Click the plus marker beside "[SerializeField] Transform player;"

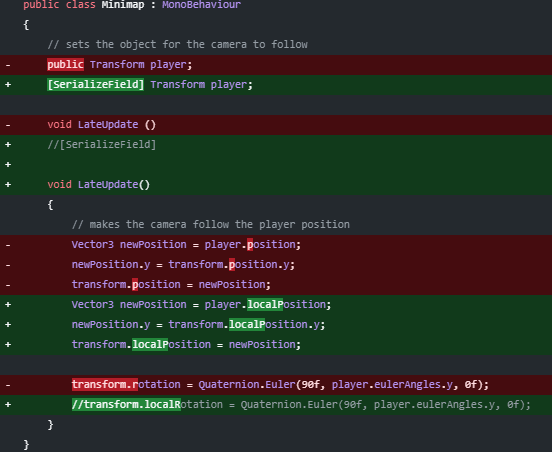[x=8, y=84]
